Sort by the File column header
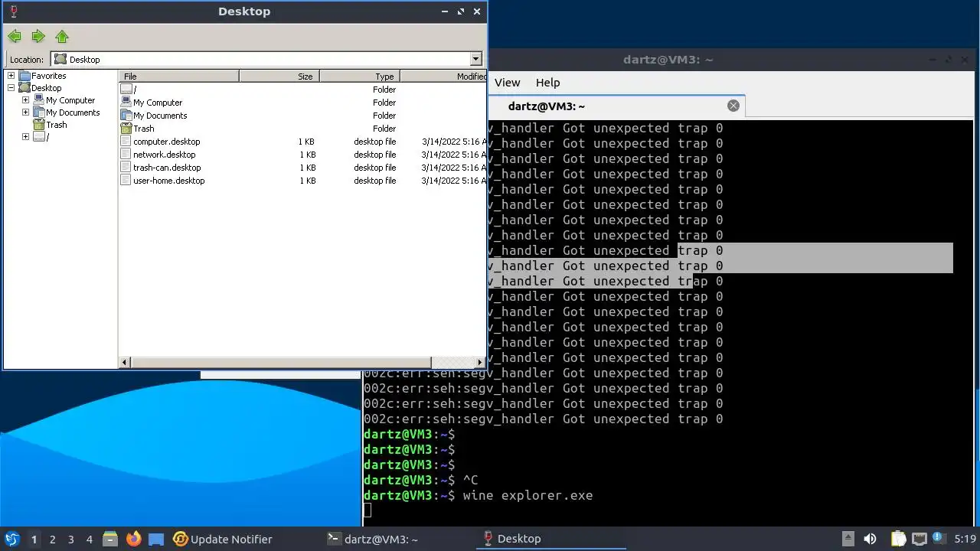 180,76
